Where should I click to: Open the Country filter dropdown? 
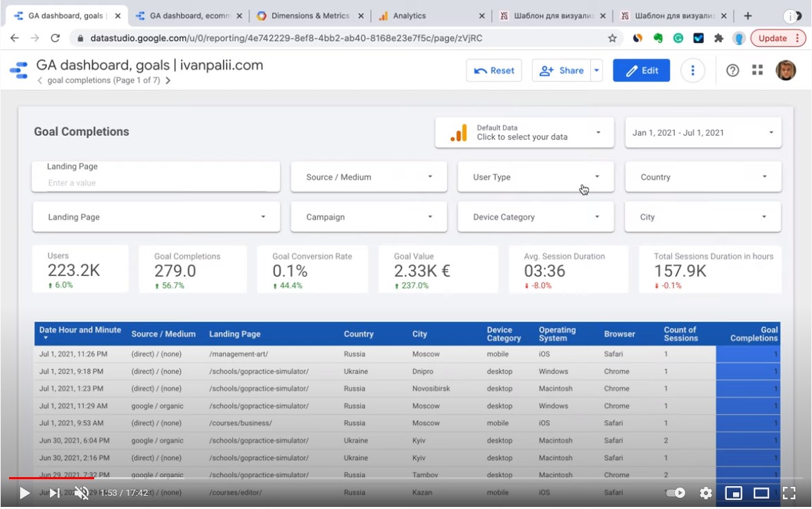pos(703,177)
